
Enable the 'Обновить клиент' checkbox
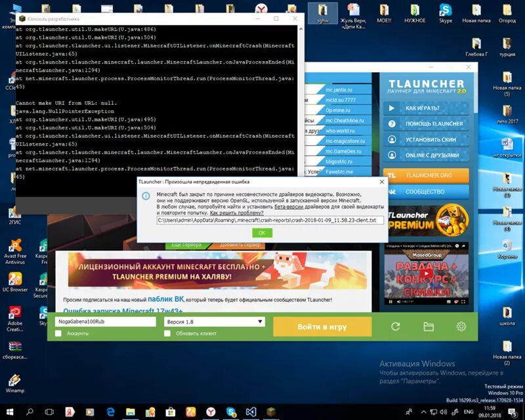point(167,333)
